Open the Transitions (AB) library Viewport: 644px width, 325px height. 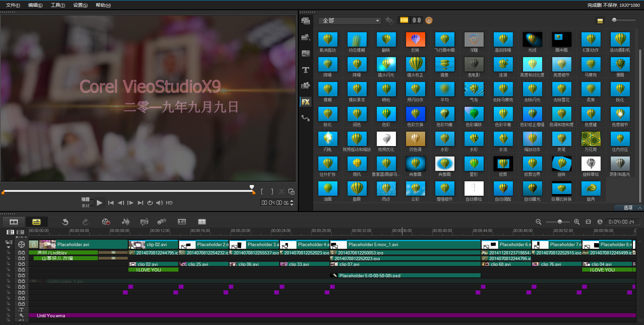[x=306, y=53]
